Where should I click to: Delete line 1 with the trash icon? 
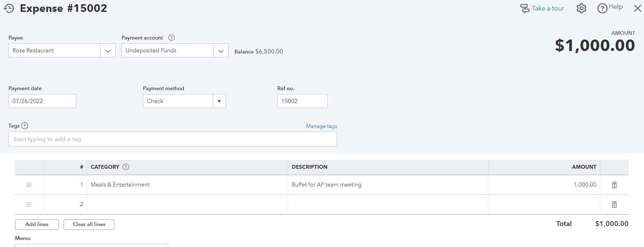pyautogui.click(x=614, y=185)
